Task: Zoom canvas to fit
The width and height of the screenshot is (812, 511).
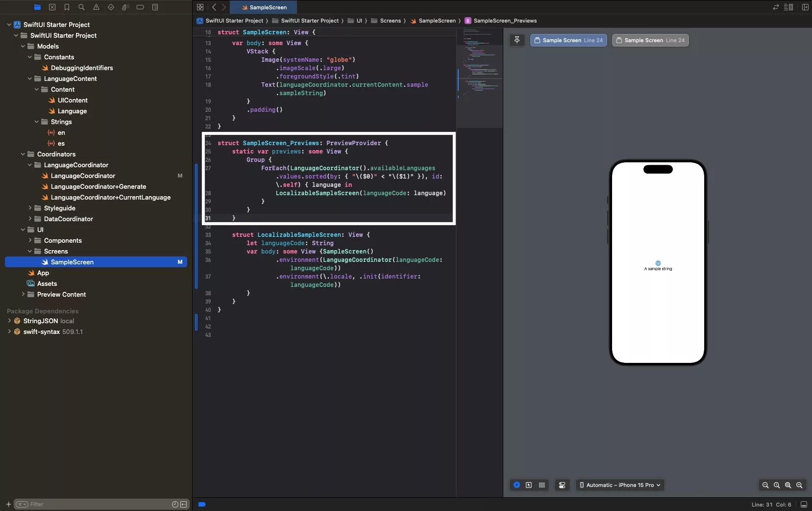Action: coord(788,485)
